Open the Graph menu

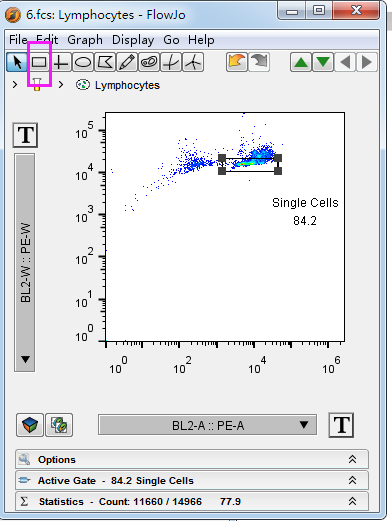click(85, 40)
